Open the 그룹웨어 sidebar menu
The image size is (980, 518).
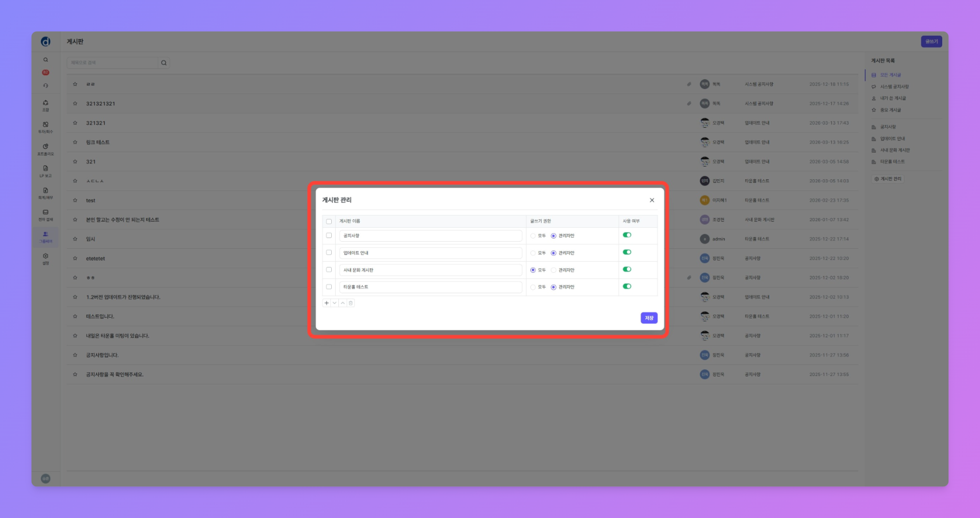point(45,237)
